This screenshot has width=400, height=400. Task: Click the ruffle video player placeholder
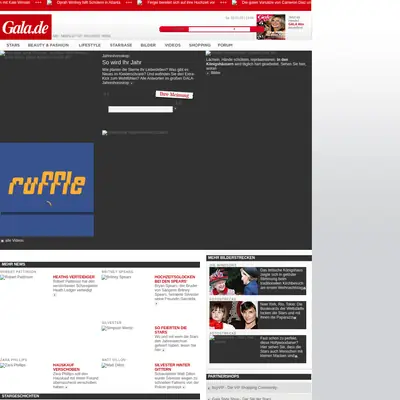click(x=47, y=190)
